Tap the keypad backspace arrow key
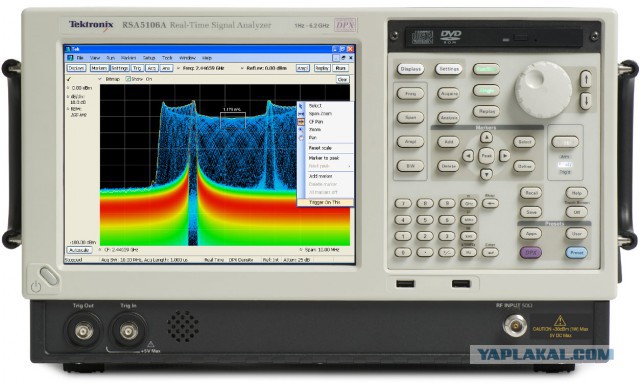Viewport: 640px width, 384px height. pyautogui.click(x=490, y=203)
